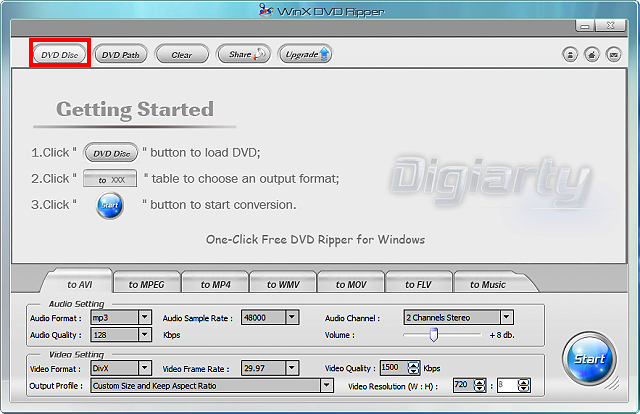
Task: Click the small Start icon in step 3
Action: click(110, 205)
